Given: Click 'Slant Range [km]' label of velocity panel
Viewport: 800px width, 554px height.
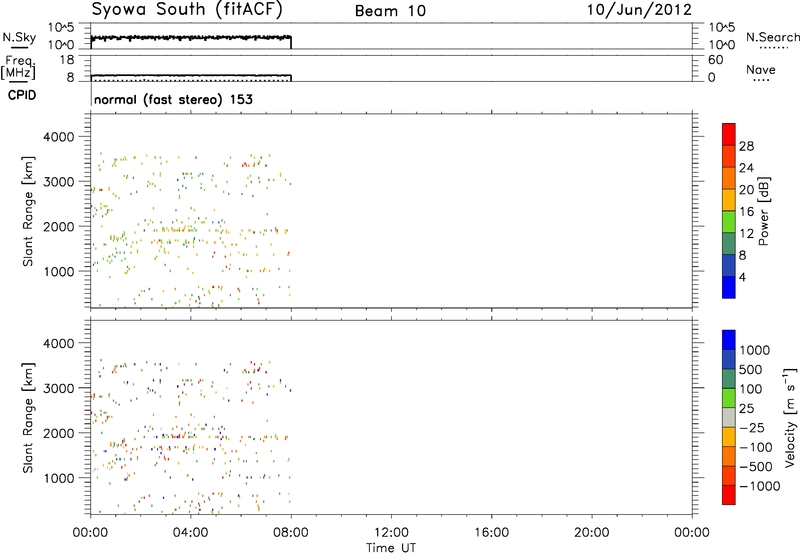Looking at the screenshot, I should pos(28,418).
